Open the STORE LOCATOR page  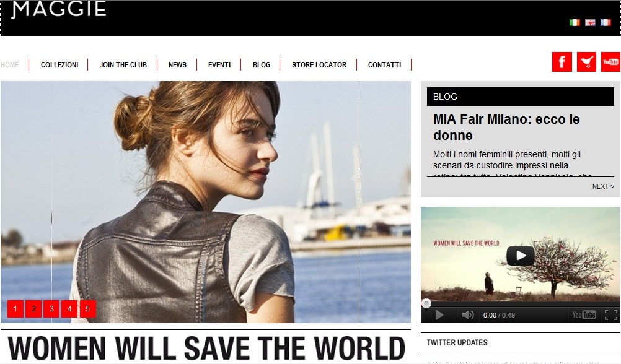[319, 65]
